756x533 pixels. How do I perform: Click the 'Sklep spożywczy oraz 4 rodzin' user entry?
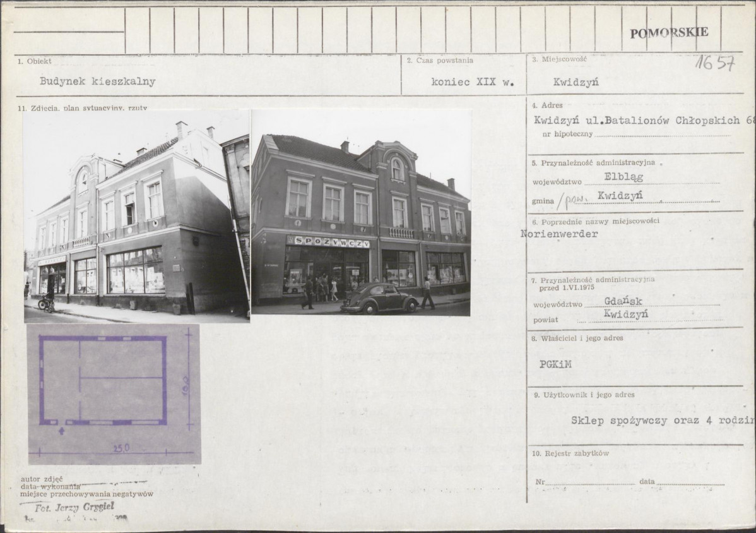click(x=663, y=420)
